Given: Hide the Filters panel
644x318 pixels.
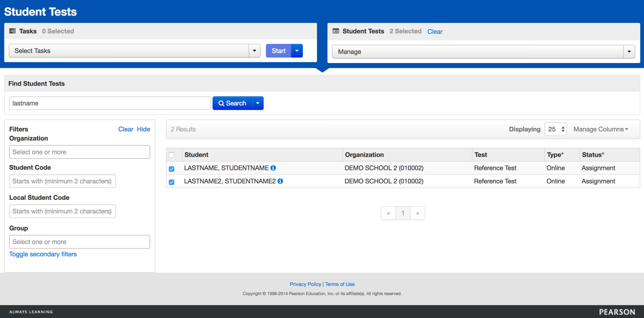Looking at the screenshot, I should coord(143,129).
